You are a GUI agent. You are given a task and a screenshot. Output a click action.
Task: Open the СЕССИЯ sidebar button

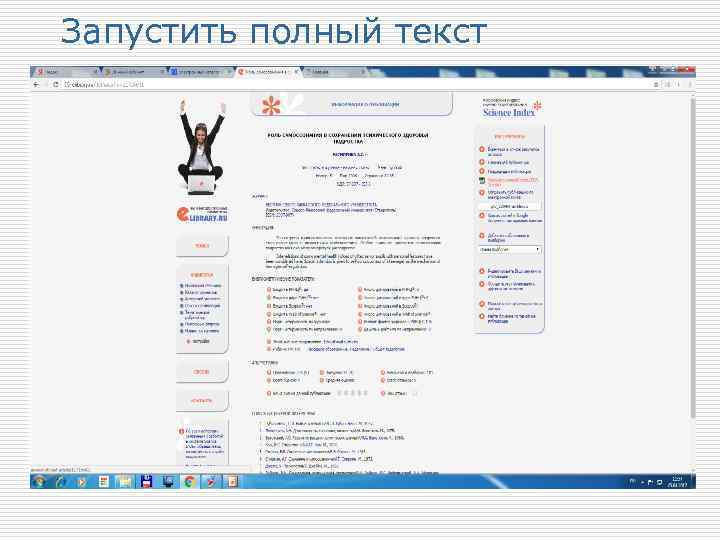pos(202,372)
